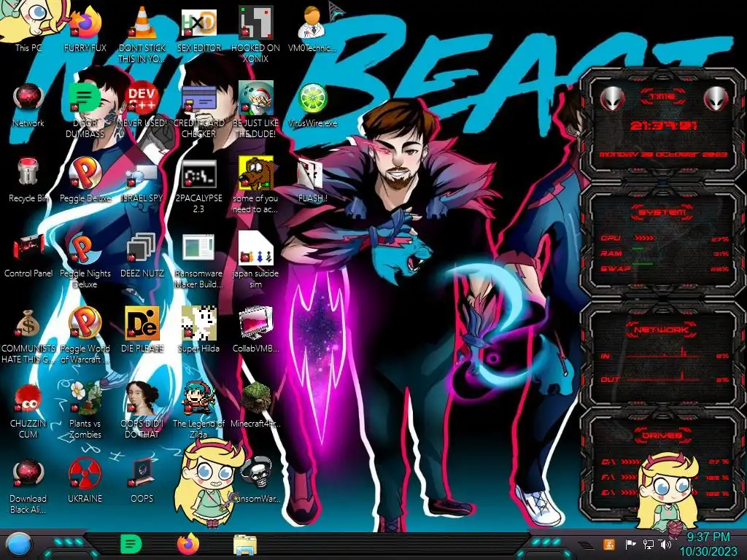
Task: Launch the Super Hilda game icon
Action: coord(198,324)
